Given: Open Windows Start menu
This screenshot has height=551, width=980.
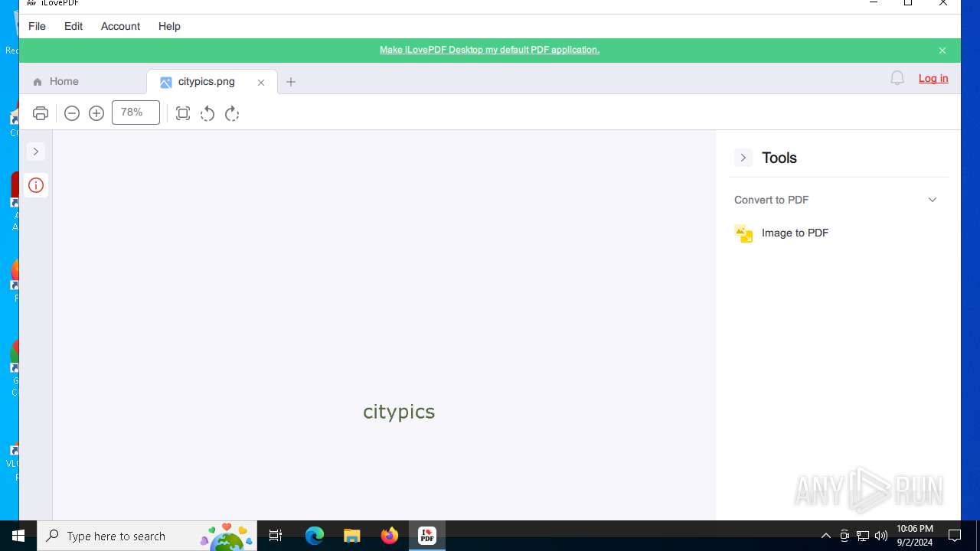Looking at the screenshot, I should [18, 536].
